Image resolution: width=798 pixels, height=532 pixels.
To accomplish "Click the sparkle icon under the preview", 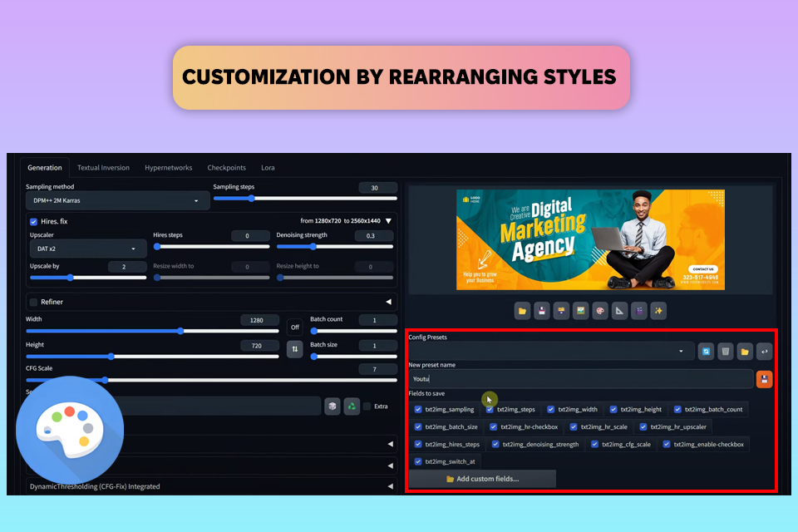I will [658, 311].
